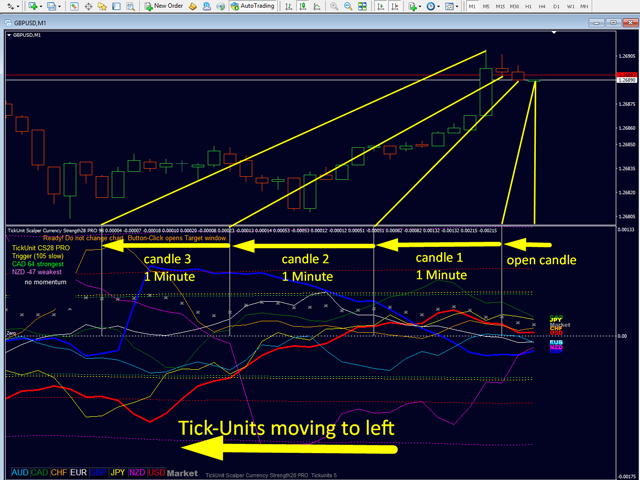Click the Market button in indicator

[x=182, y=473]
